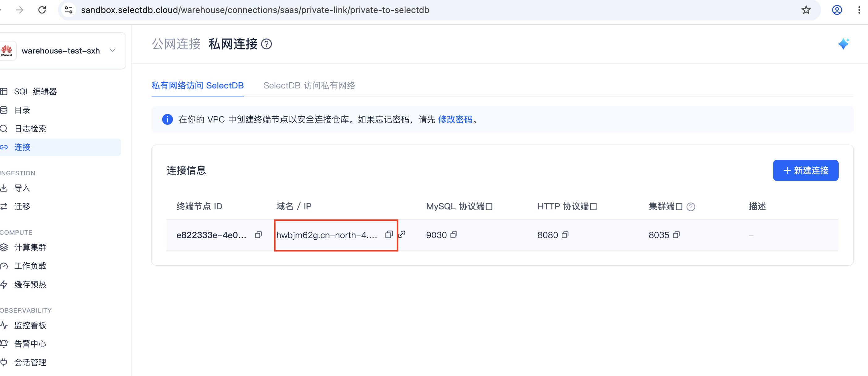Click the 描述 column header
Image resolution: width=868 pixels, height=376 pixels.
point(757,207)
